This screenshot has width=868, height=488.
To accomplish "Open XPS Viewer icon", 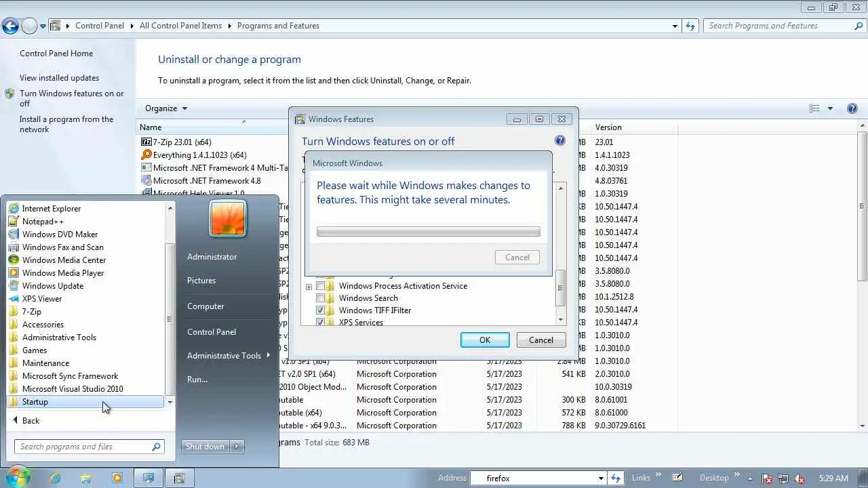I will tap(14, 299).
